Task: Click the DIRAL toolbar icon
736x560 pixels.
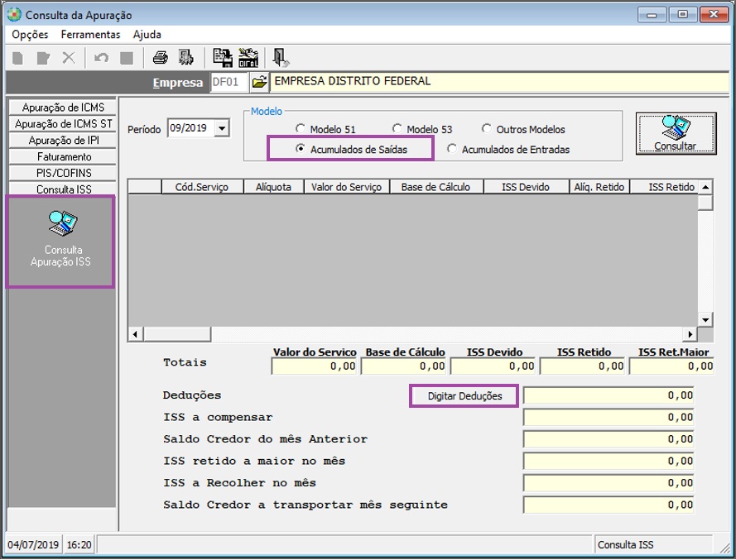Action: [248, 58]
